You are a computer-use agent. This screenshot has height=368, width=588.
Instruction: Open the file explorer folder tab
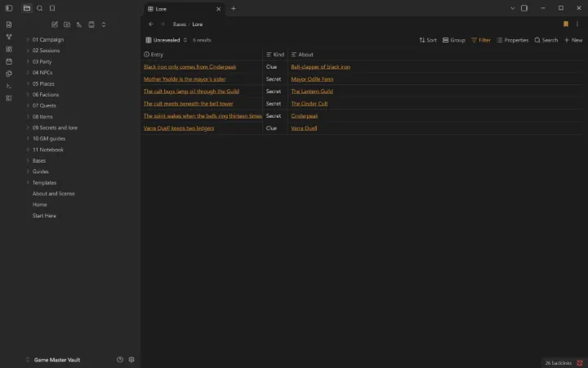click(27, 8)
